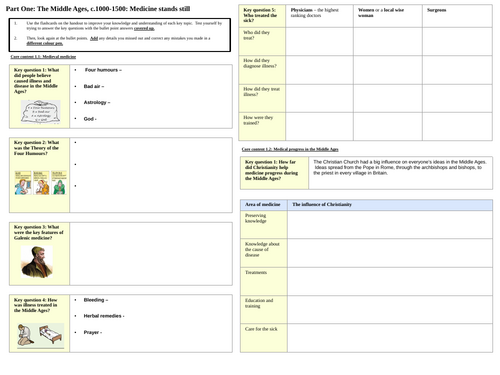Viewport: 500px width, 375px height.
Task: Click the stone tablet illustration
Action: (41, 112)
